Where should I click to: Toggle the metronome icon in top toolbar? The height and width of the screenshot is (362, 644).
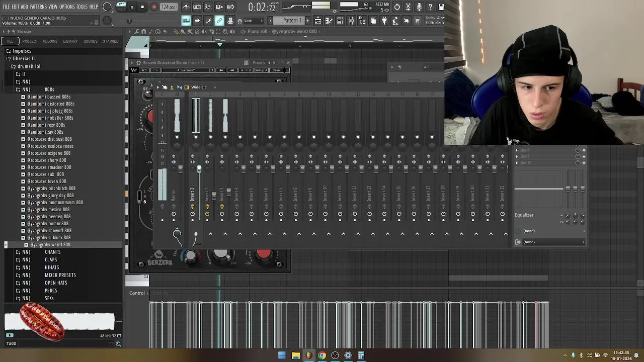pyautogui.click(x=186, y=7)
